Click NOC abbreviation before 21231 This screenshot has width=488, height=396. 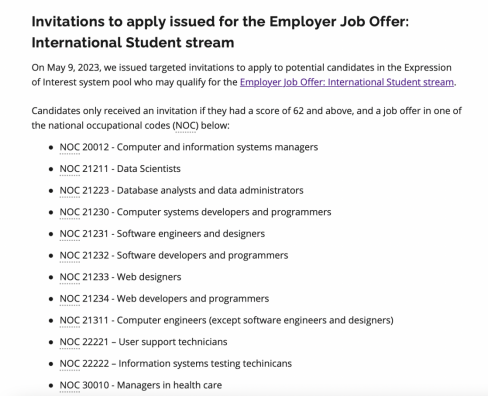(x=70, y=234)
